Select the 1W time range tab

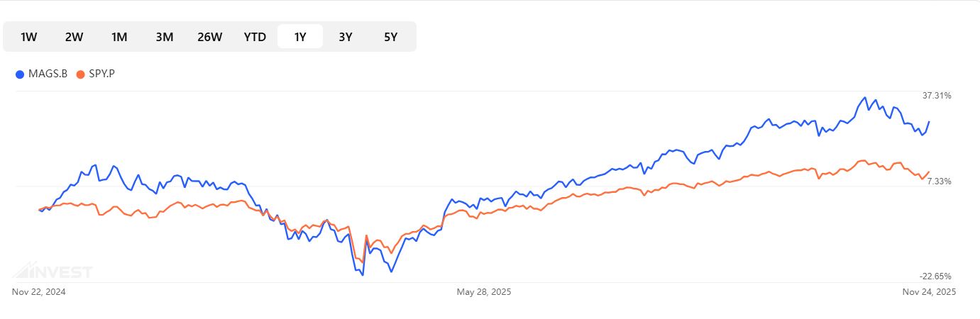click(29, 37)
